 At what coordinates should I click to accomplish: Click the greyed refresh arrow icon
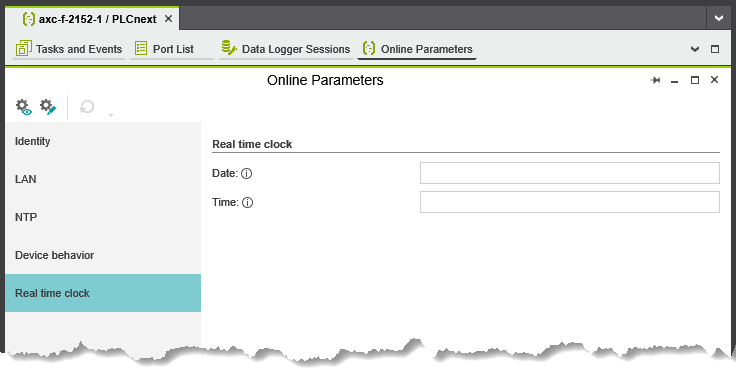(87, 107)
